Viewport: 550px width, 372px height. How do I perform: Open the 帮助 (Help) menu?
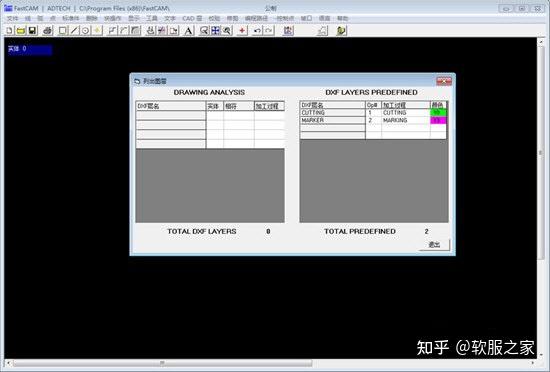coord(343,18)
